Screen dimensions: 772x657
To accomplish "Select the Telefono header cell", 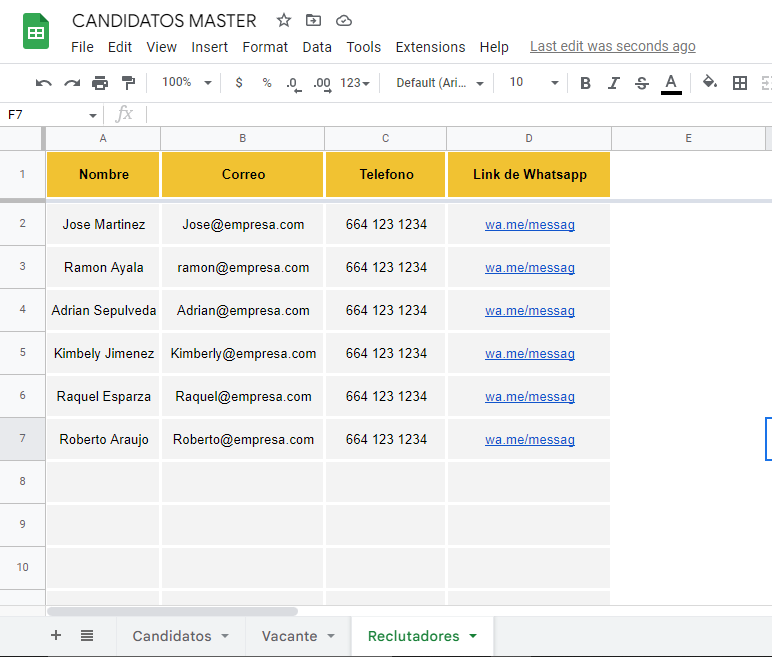I will pyautogui.click(x=386, y=174).
